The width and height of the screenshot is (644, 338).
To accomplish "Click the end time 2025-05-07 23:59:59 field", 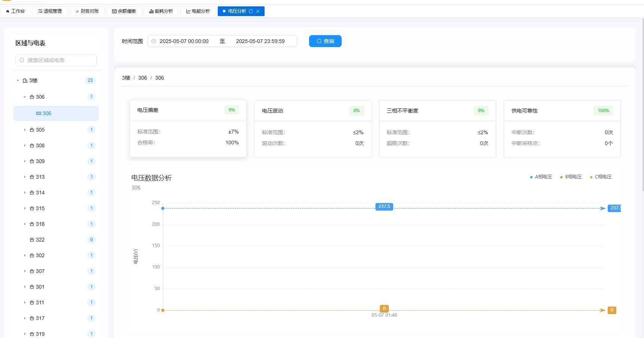I will (x=260, y=41).
